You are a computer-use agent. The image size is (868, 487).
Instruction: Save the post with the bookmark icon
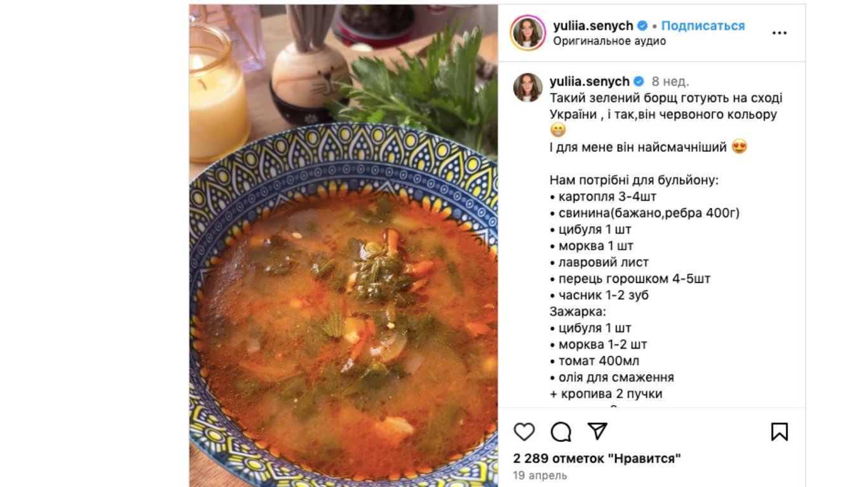[779, 432]
